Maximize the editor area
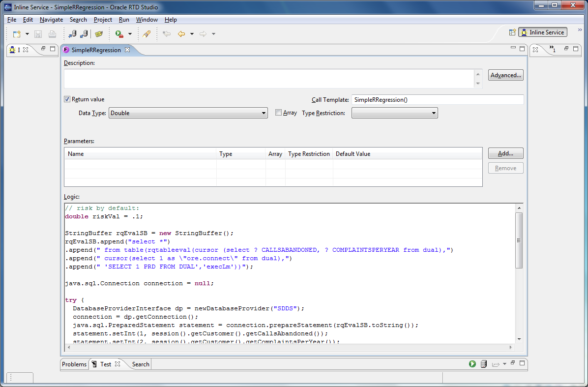The height and width of the screenshot is (387, 588). (522, 48)
